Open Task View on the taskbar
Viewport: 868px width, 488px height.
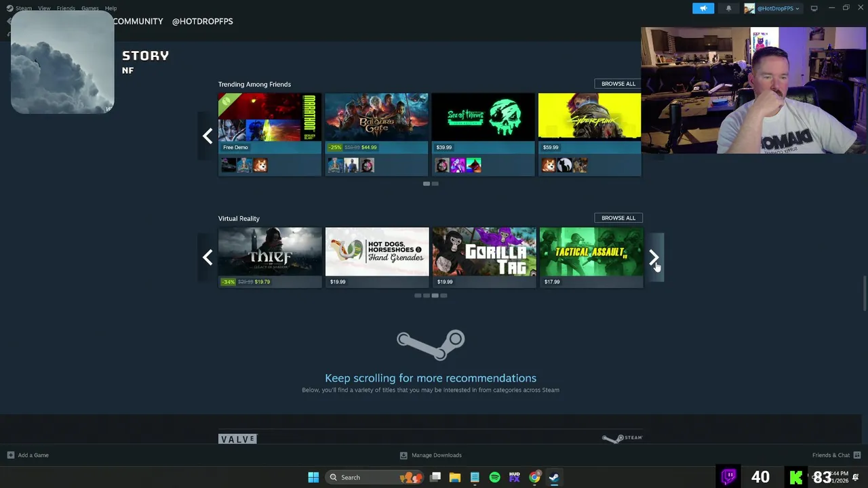tap(435, 477)
